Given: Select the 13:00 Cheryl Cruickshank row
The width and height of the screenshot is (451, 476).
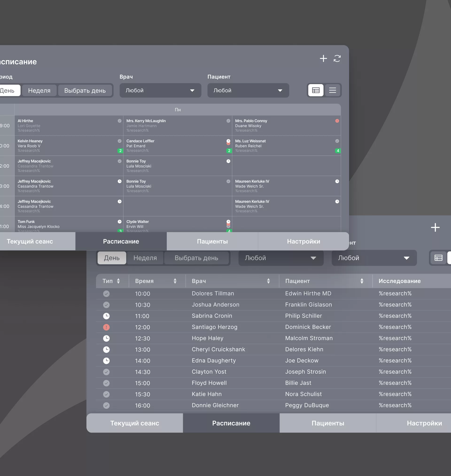Looking at the screenshot, I should click(x=218, y=350).
